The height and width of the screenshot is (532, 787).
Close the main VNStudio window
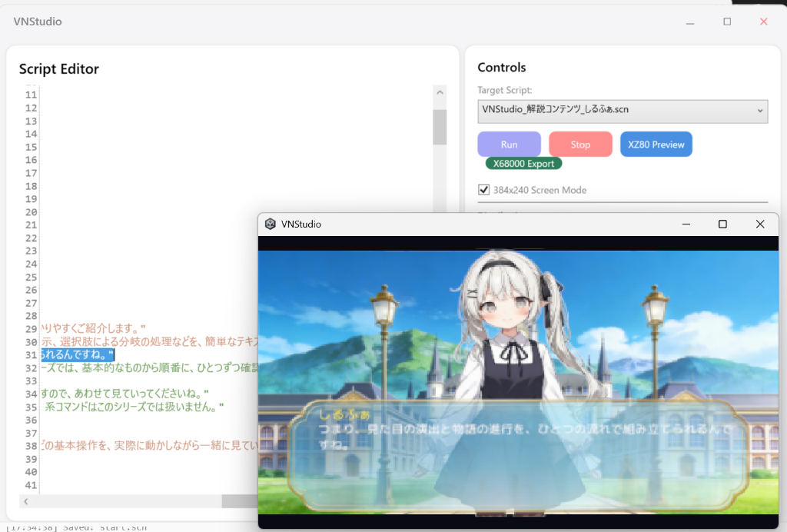tap(763, 22)
